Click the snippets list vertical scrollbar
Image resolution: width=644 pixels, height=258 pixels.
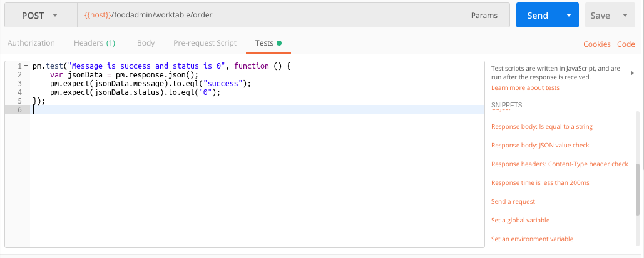click(x=638, y=194)
